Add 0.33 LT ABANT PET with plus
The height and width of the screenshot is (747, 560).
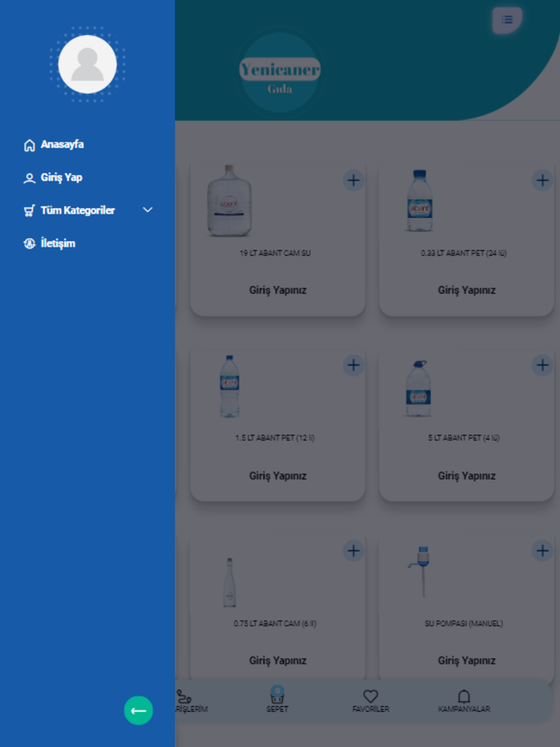point(542,180)
